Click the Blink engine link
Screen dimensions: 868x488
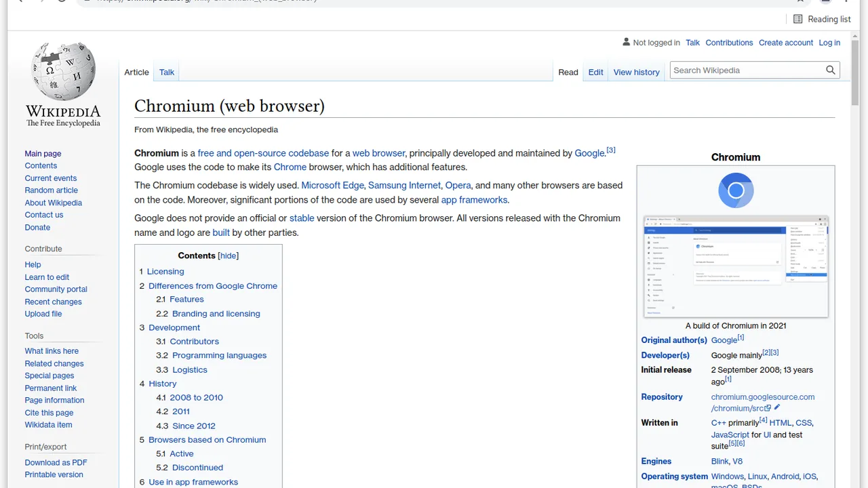(x=719, y=462)
